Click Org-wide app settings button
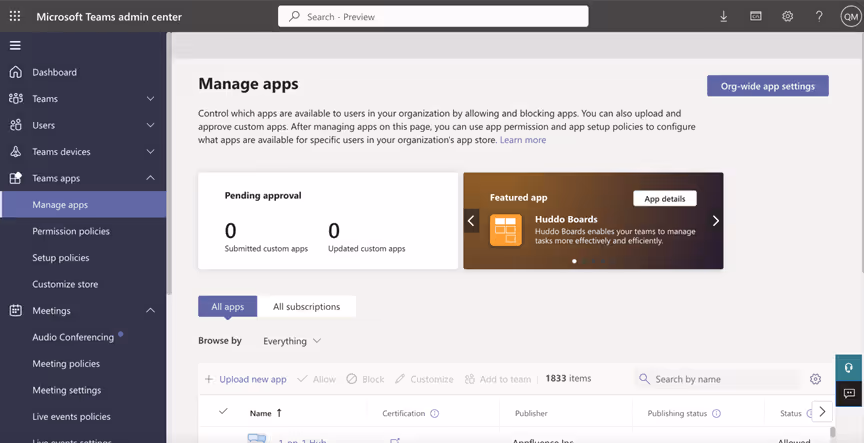Image resolution: width=864 pixels, height=443 pixels. tap(768, 86)
